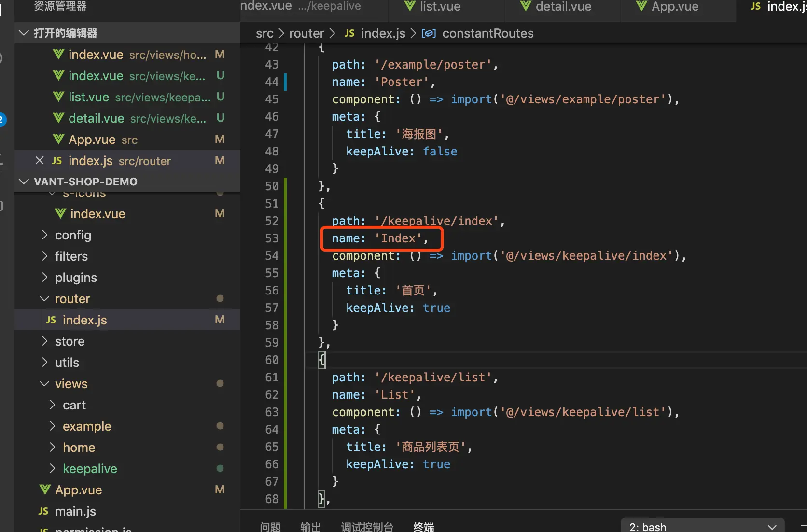Image resolution: width=807 pixels, height=532 pixels.
Task: Click the JS icon of router's index.js file
Action: [x=51, y=320]
